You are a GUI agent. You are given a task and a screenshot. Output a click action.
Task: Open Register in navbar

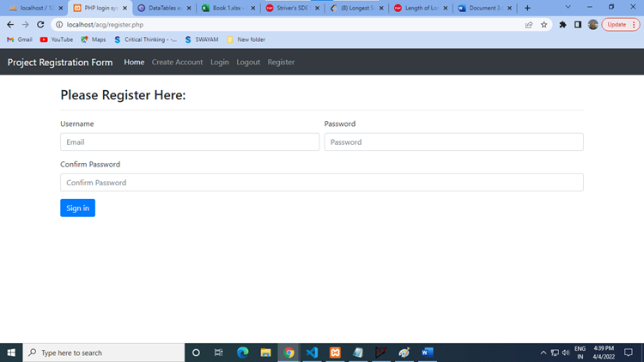pyautogui.click(x=281, y=62)
